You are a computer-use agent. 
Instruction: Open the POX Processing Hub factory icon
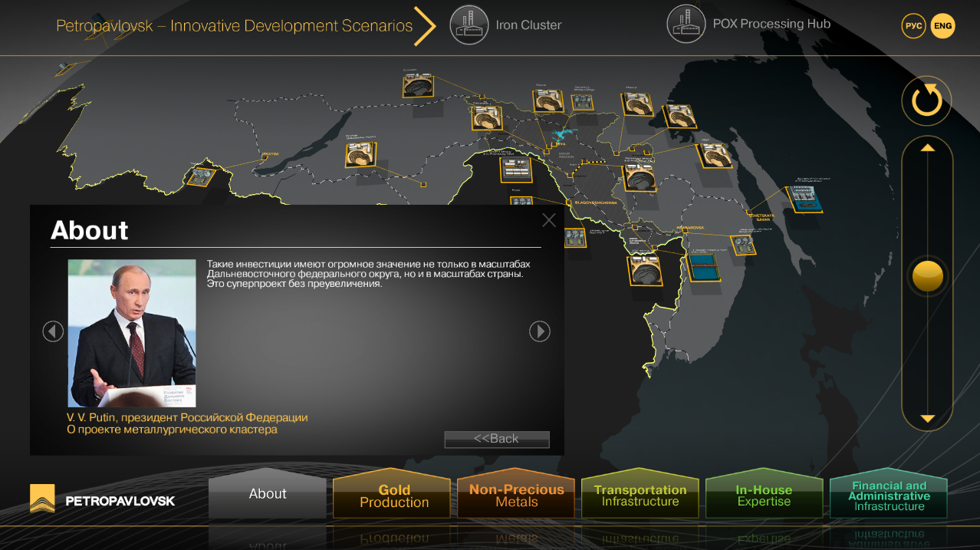(686, 24)
